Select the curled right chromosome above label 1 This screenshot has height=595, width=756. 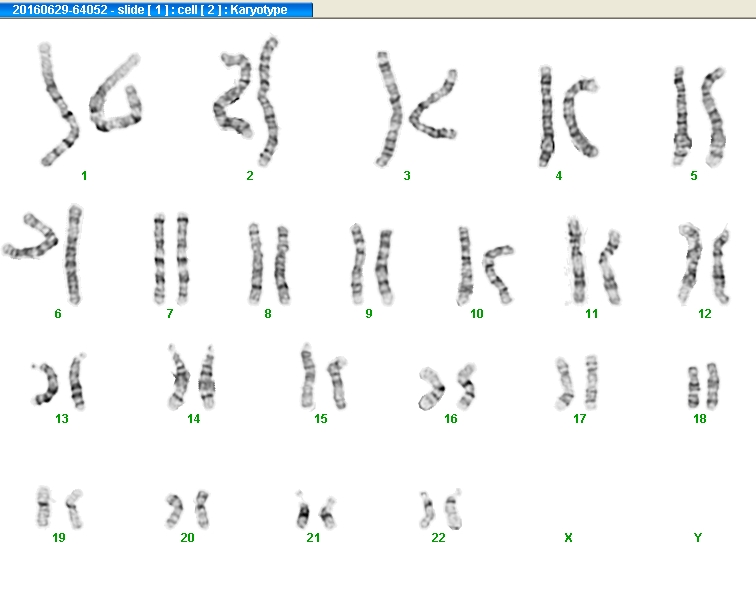pos(116,93)
